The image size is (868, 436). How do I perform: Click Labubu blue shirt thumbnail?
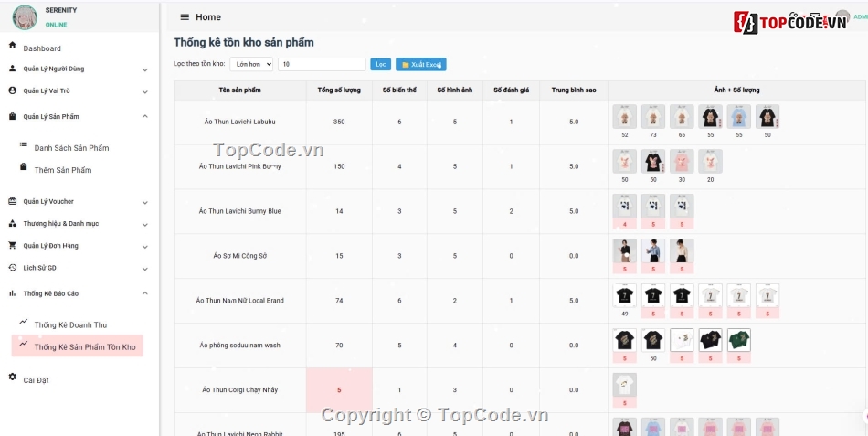[738, 117]
